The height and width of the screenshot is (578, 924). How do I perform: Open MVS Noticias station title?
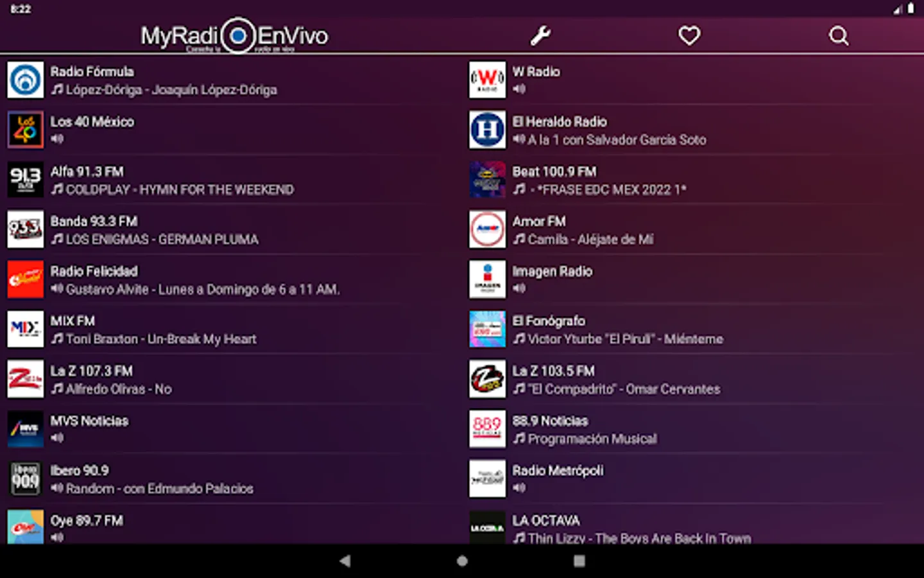(x=89, y=421)
